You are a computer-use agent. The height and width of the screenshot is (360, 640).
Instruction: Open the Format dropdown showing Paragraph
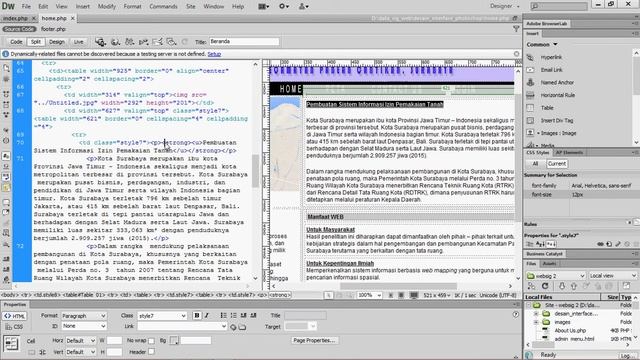pos(84,316)
